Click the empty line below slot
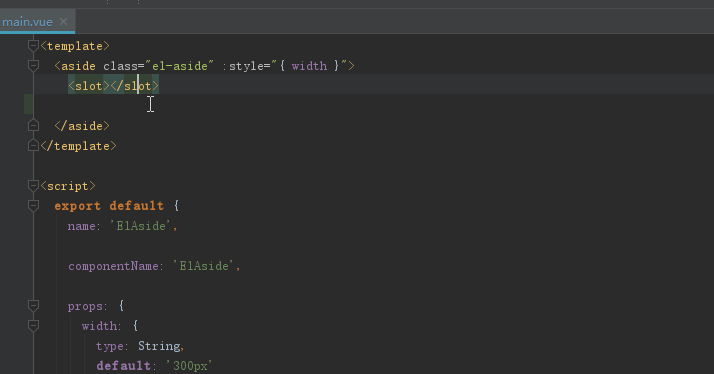The width and height of the screenshot is (714, 374). [364, 105]
